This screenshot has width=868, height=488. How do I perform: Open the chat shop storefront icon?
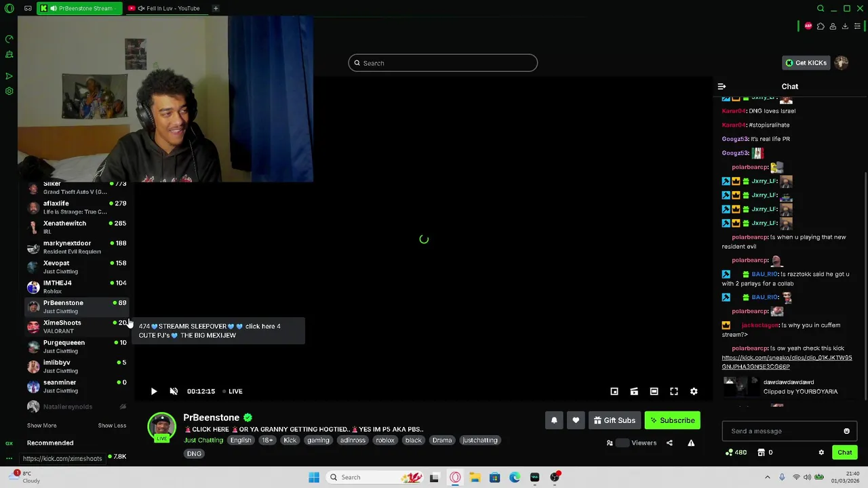point(761,452)
